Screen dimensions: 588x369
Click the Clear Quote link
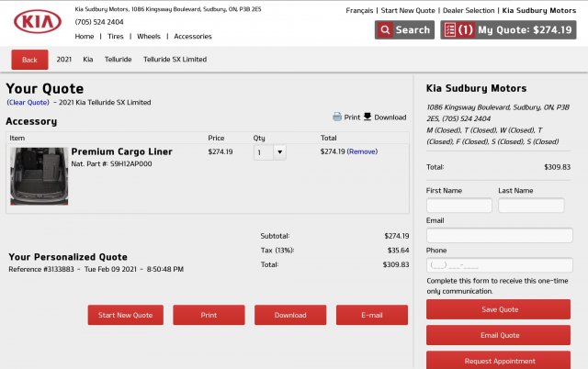(x=28, y=102)
